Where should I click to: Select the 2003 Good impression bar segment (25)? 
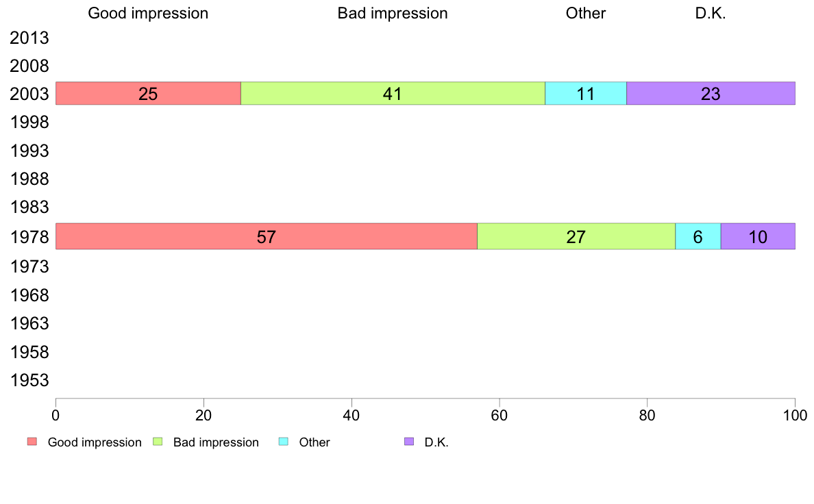(x=148, y=94)
